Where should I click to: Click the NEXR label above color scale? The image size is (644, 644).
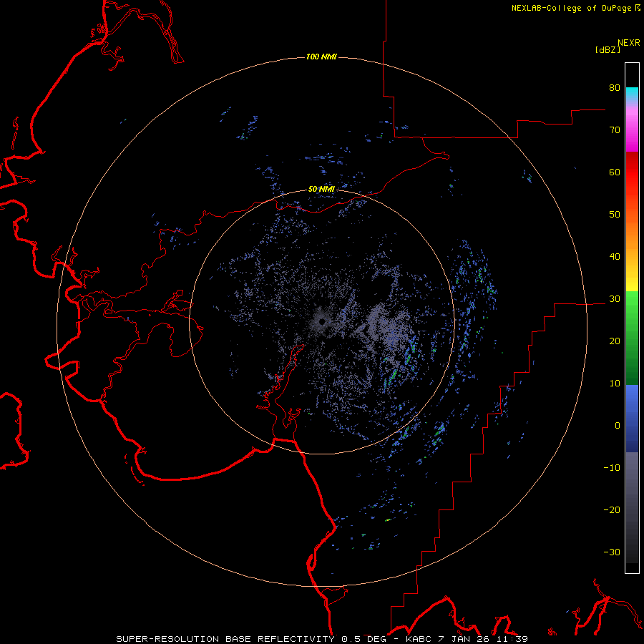(x=629, y=43)
